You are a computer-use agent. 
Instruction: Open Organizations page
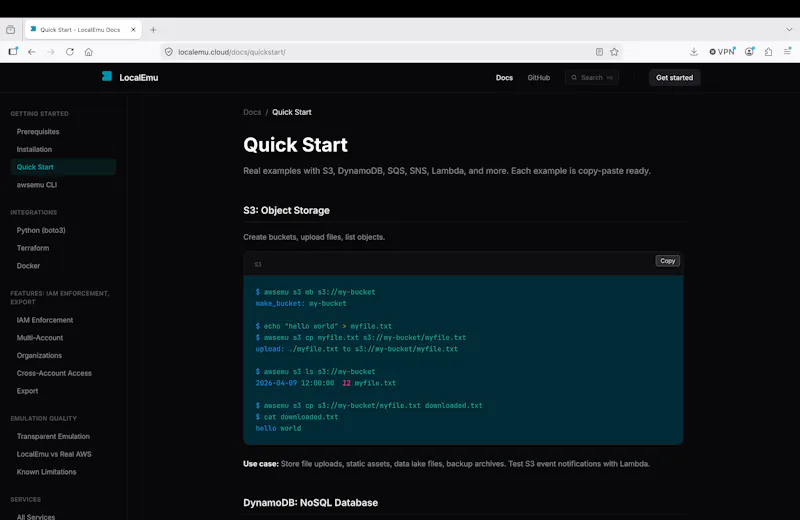point(39,356)
